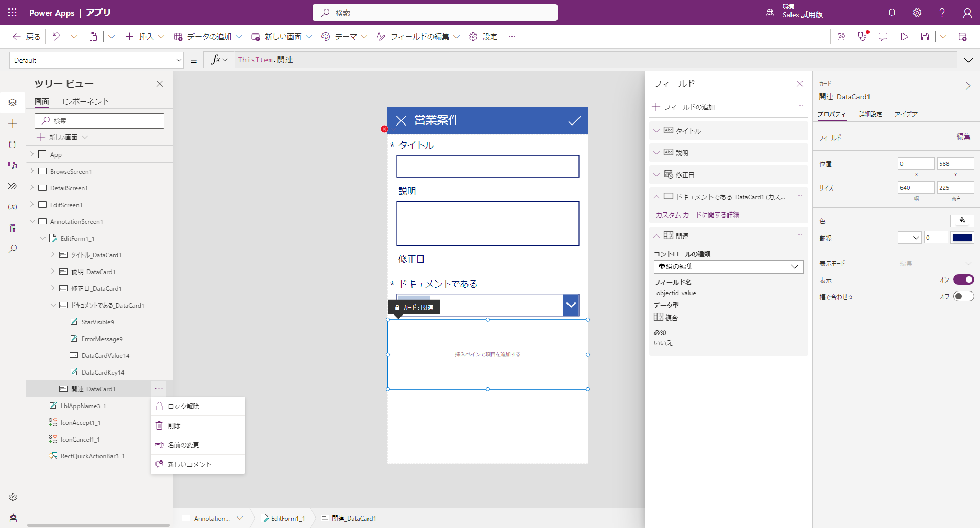Image resolution: width=980 pixels, height=528 pixels.
Task: Select ロック解除 from context menu
Action: pos(198,406)
